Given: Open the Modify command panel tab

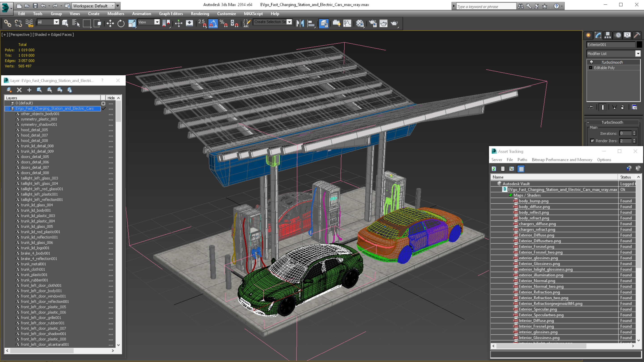Looking at the screenshot, I should tap(598, 35).
